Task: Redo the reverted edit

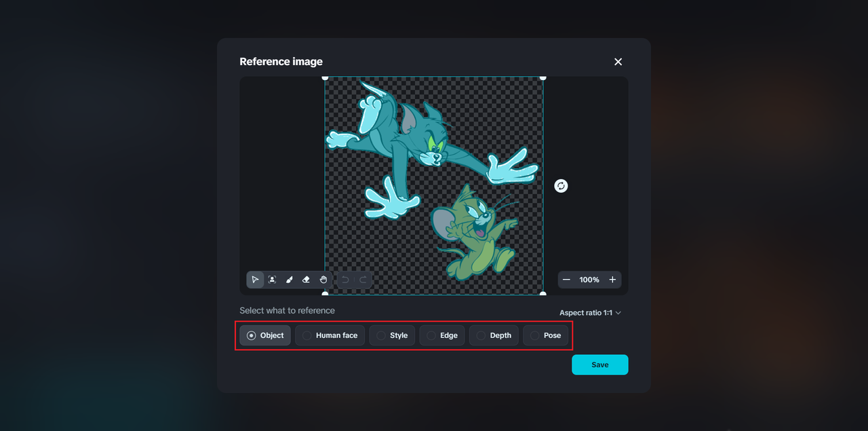Action: click(x=363, y=280)
